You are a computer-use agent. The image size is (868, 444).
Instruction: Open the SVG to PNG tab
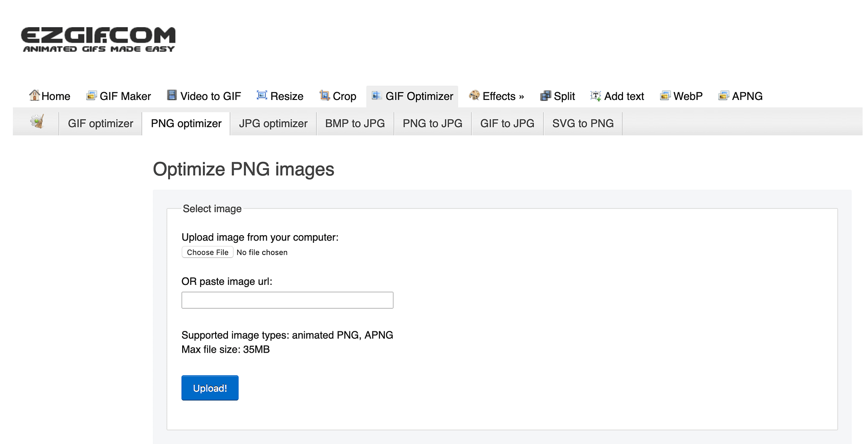[583, 123]
